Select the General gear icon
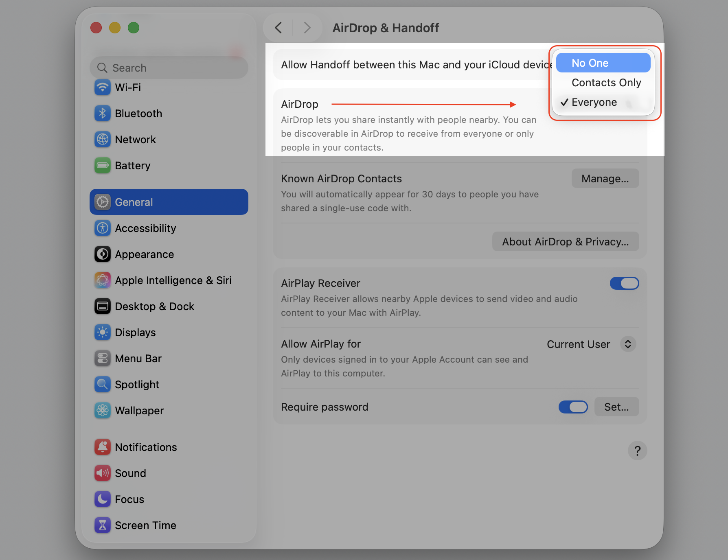The image size is (728, 560). pyautogui.click(x=103, y=202)
